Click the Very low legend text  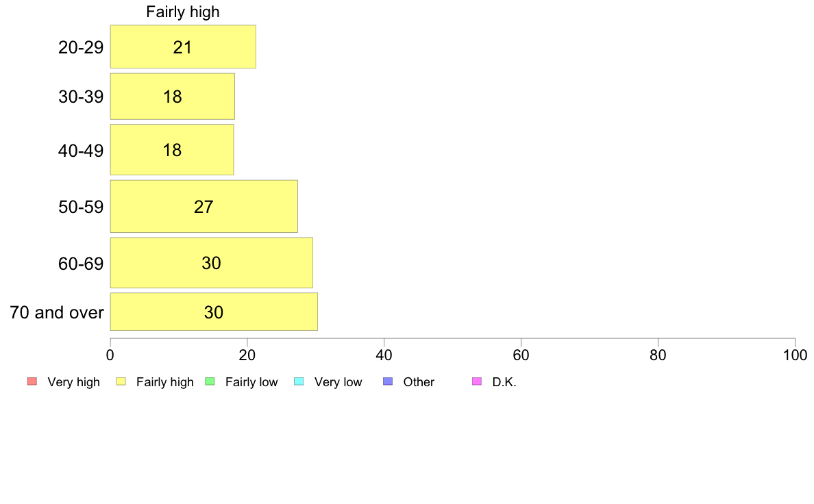(338, 382)
